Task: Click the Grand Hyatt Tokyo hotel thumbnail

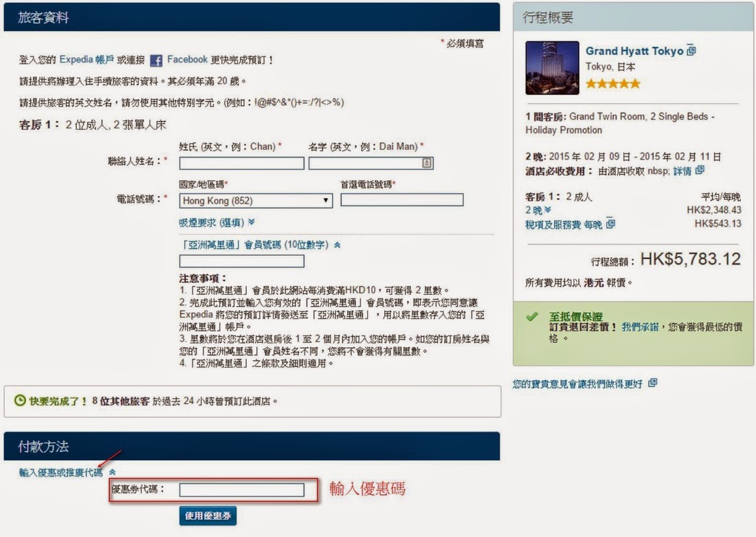Action: coord(552,68)
